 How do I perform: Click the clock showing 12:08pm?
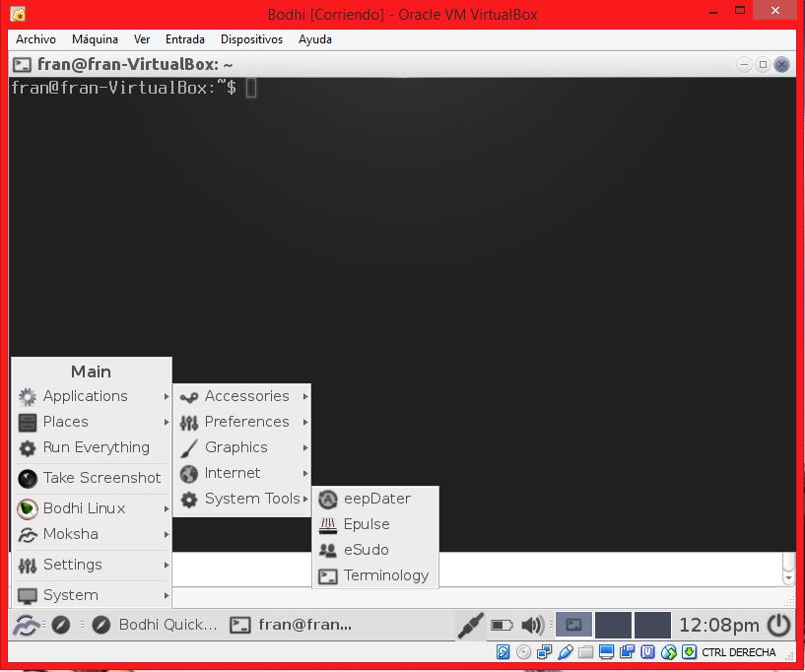[718, 625]
